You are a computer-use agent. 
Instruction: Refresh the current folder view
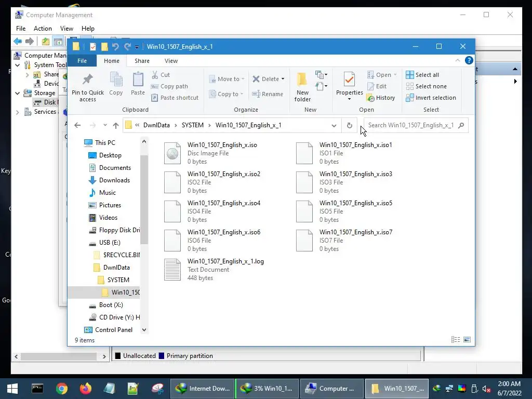(x=350, y=125)
